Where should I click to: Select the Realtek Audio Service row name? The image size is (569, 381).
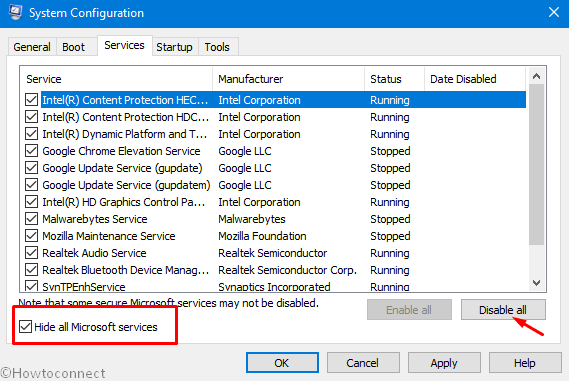point(94,253)
